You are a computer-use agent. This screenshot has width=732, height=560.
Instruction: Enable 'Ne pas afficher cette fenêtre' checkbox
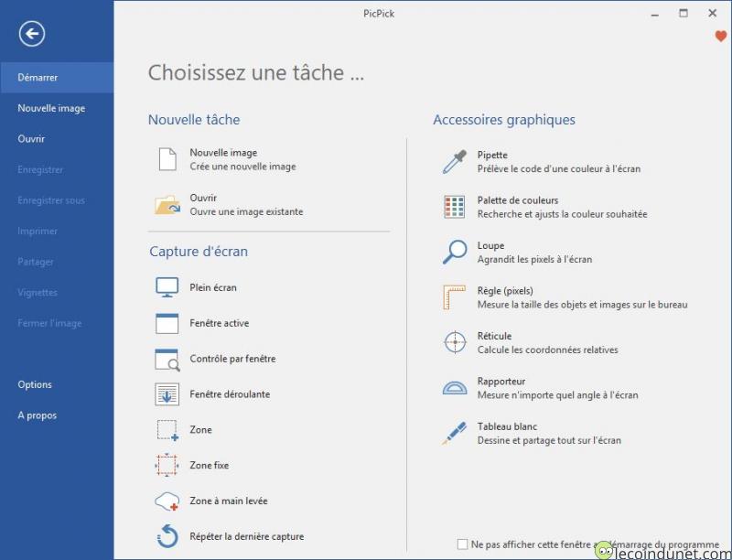[462, 544]
